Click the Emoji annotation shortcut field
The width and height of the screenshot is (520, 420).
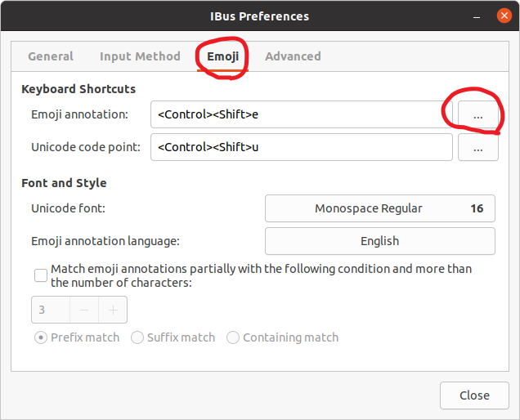coord(301,114)
